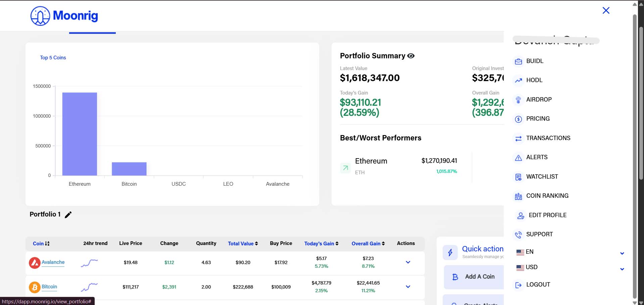Click the Bitcoin coin logo
644x305 pixels.
tap(35, 288)
